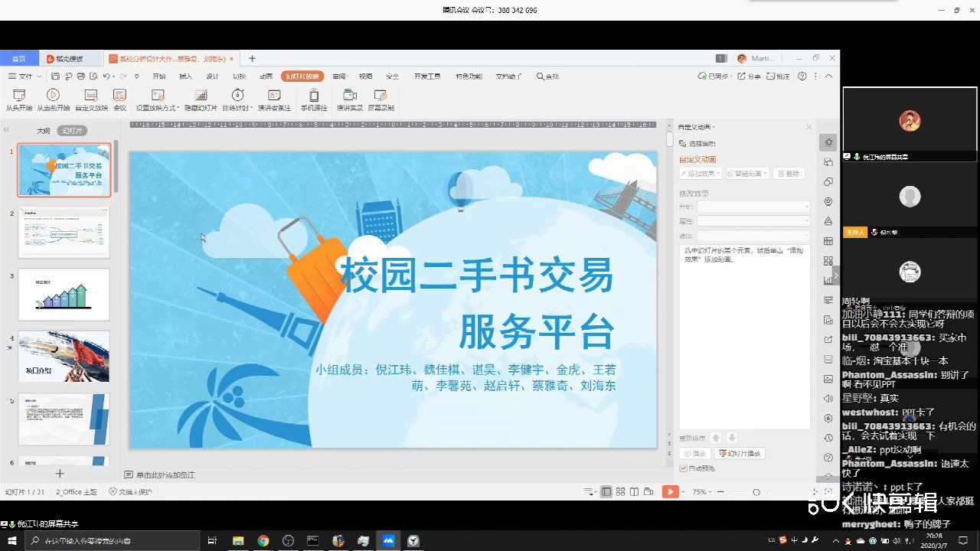Click the comment (批注) icon

(x=779, y=77)
